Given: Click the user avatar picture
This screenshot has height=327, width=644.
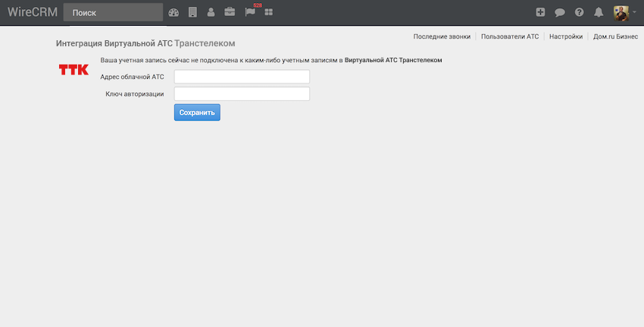Looking at the screenshot, I should tap(621, 12).
